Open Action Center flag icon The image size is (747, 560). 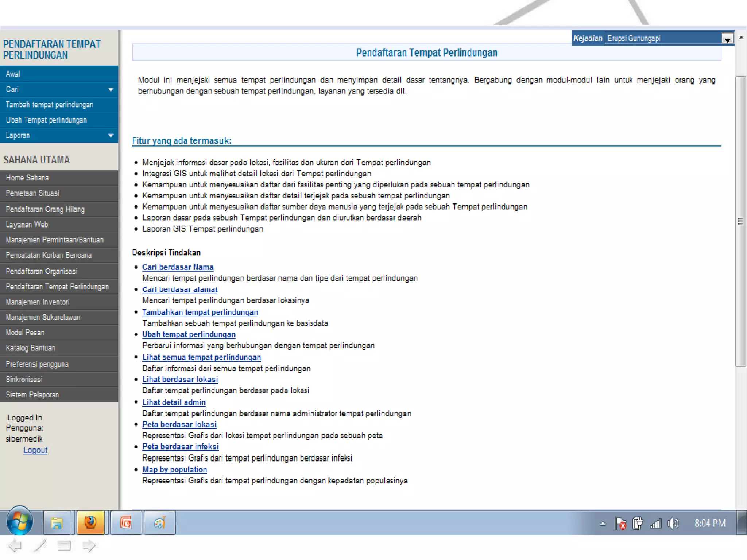point(620,524)
